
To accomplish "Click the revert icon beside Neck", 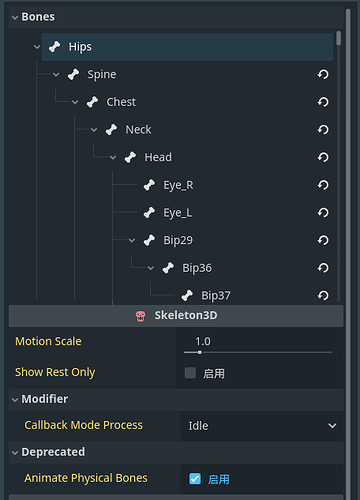I will point(323,130).
